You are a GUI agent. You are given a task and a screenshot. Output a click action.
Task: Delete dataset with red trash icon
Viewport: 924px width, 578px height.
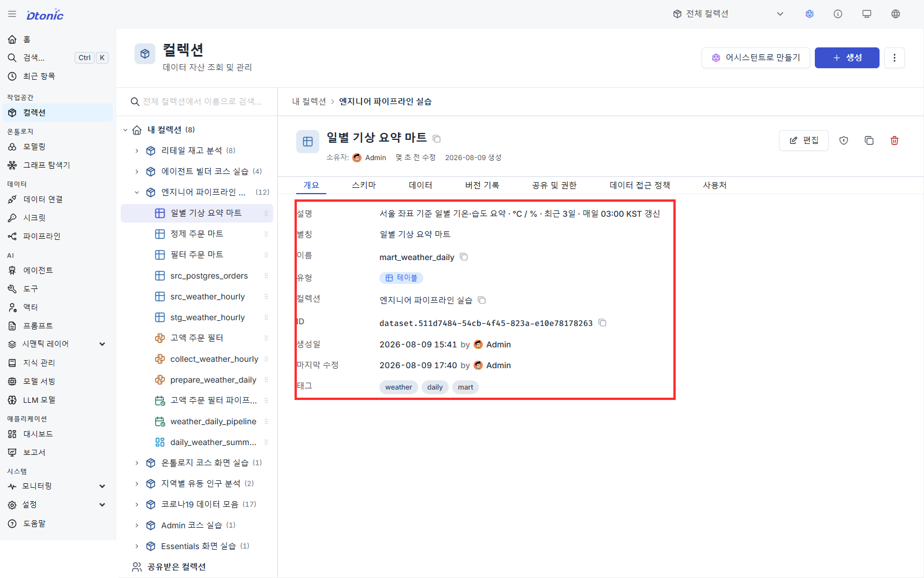pos(895,140)
